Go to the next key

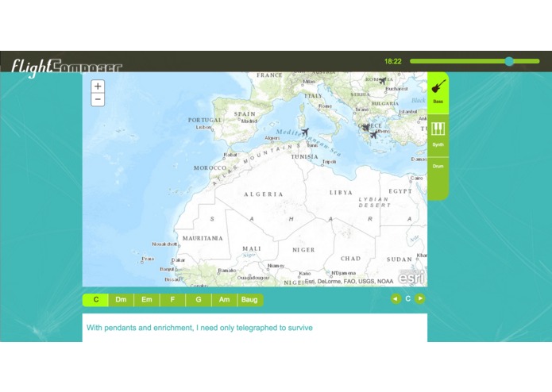[x=419, y=299]
